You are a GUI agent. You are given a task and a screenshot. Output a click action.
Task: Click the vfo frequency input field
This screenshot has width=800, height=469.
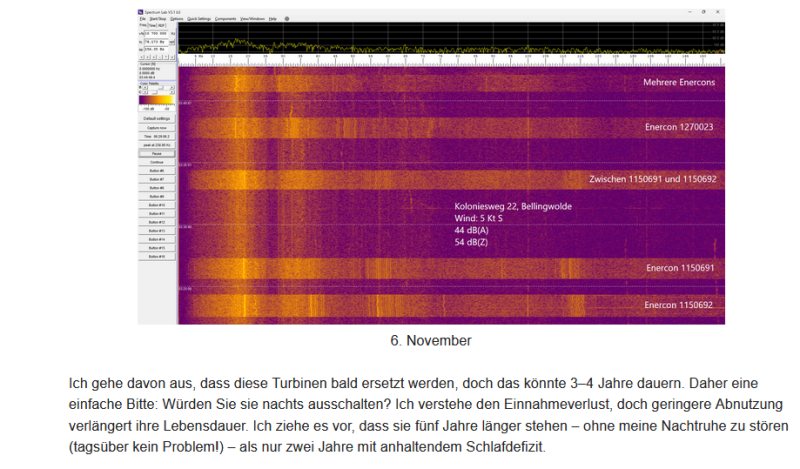pos(156,34)
